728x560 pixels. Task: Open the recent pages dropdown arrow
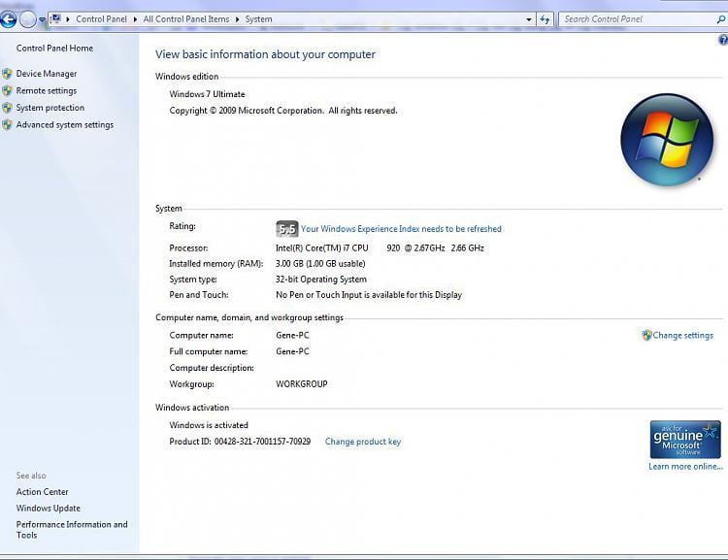(42, 19)
